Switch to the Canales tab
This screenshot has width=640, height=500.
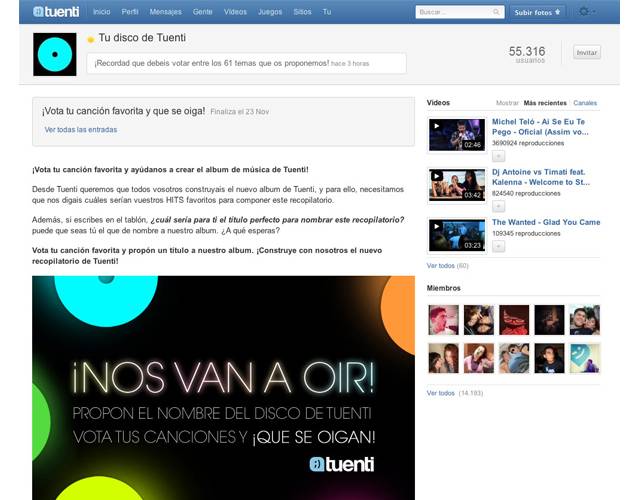pyautogui.click(x=585, y=103)
